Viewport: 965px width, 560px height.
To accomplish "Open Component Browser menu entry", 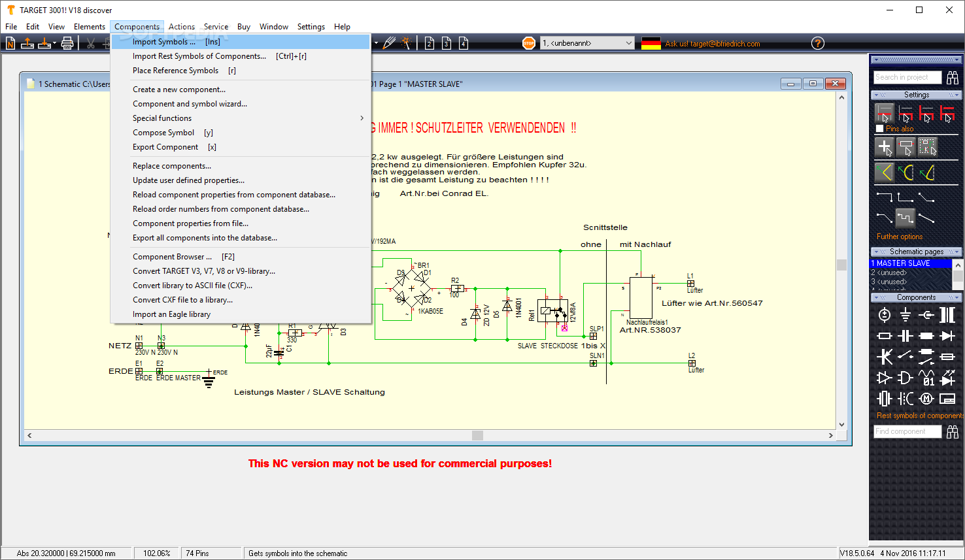I will point(241,257).
